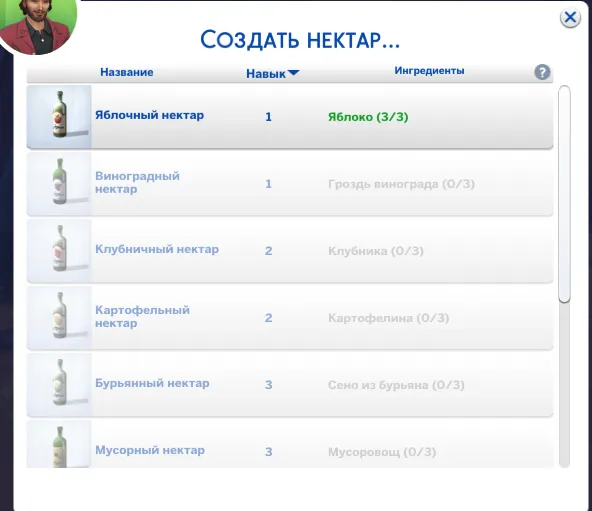Viewport: 592px width, 511px height.
Task: Click the Клубничный нектар bottle thumbnail
Action: tap(59, 250)
